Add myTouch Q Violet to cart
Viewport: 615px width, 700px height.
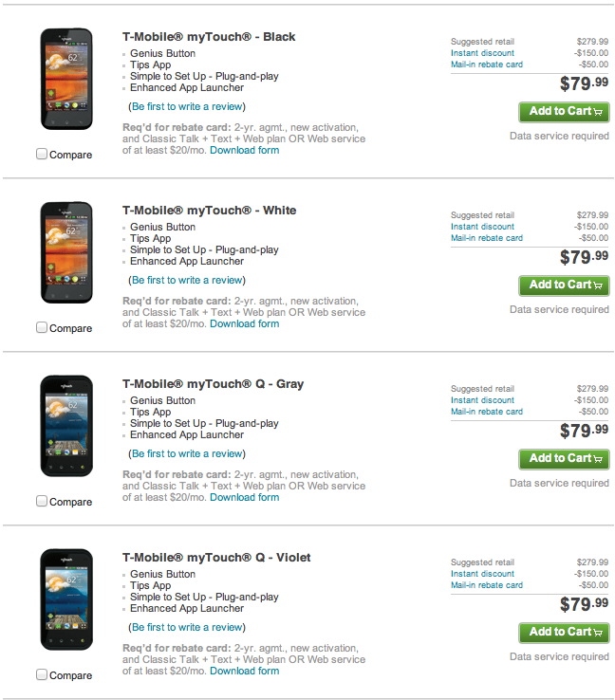point(564,633)
